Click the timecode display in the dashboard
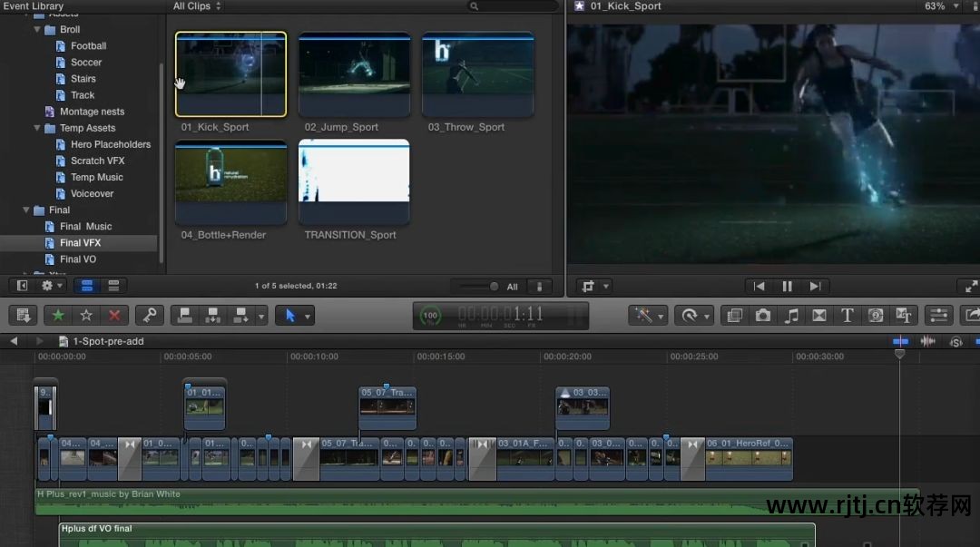Viewport: 980px width, 547px height. (x=501, y=315)
